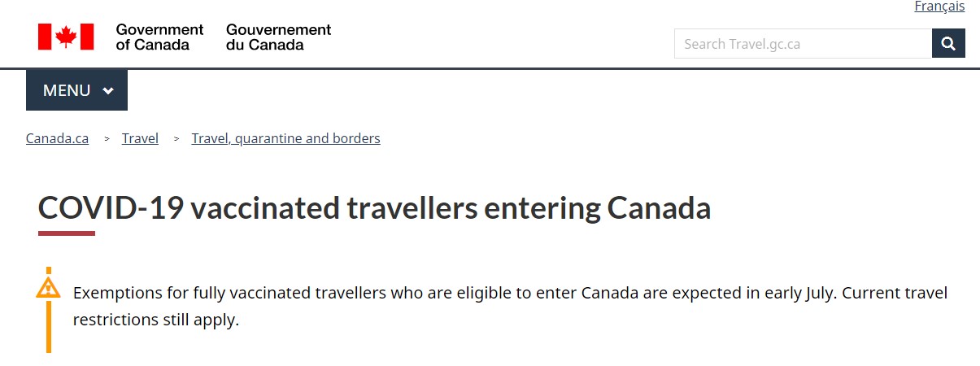The width and height of the screenshot is (980, 366).
Task: Click the red underline beneath the heading
Action: click(x=67, y=233)
